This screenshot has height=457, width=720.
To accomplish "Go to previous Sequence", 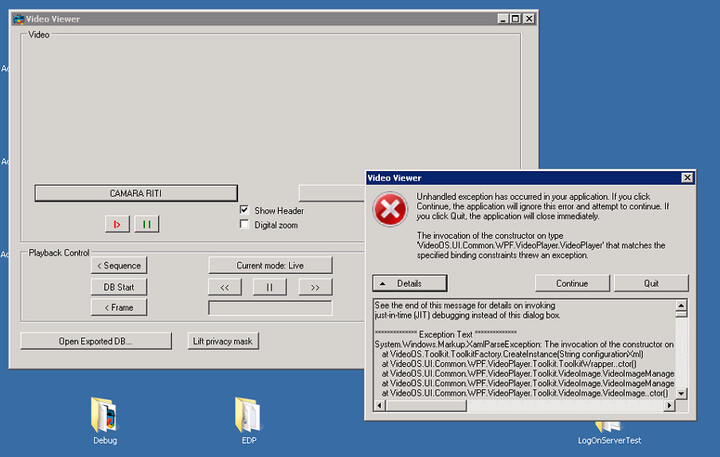I will pyautogui.click(x=119, y=265).
